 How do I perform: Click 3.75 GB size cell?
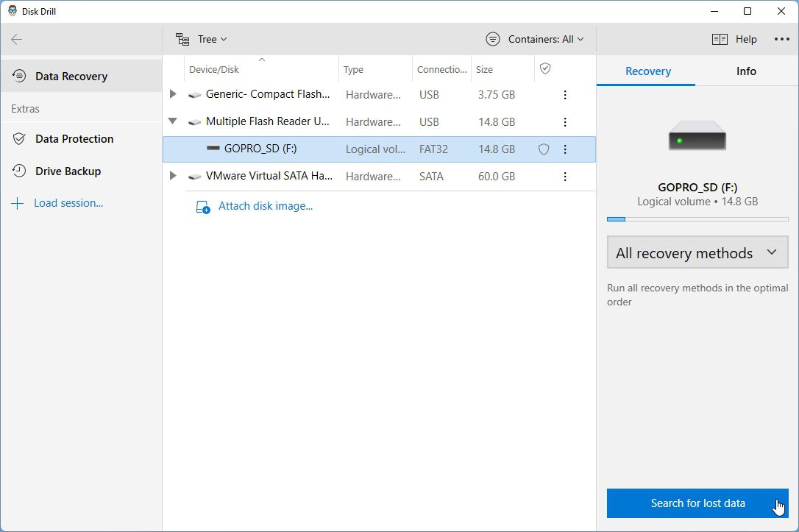click(497, 95)
